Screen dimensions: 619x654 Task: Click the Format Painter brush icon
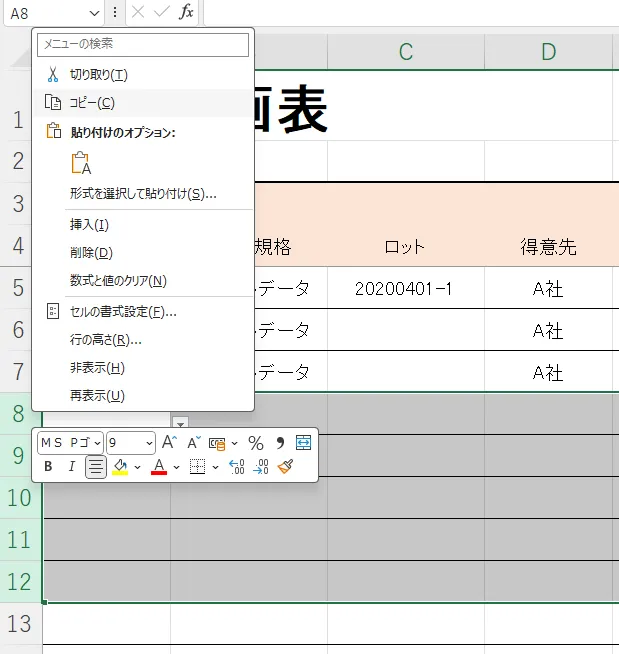285,466
